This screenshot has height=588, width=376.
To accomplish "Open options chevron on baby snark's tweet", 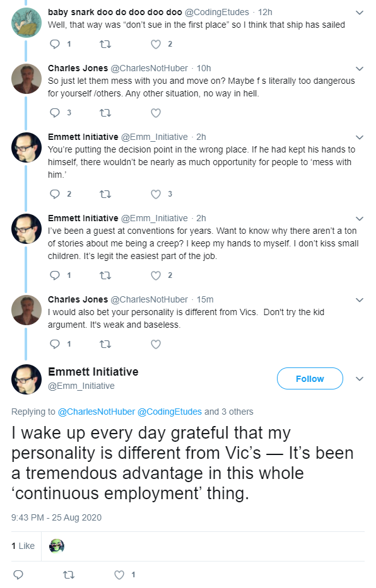I will click(x=360, y=13).
